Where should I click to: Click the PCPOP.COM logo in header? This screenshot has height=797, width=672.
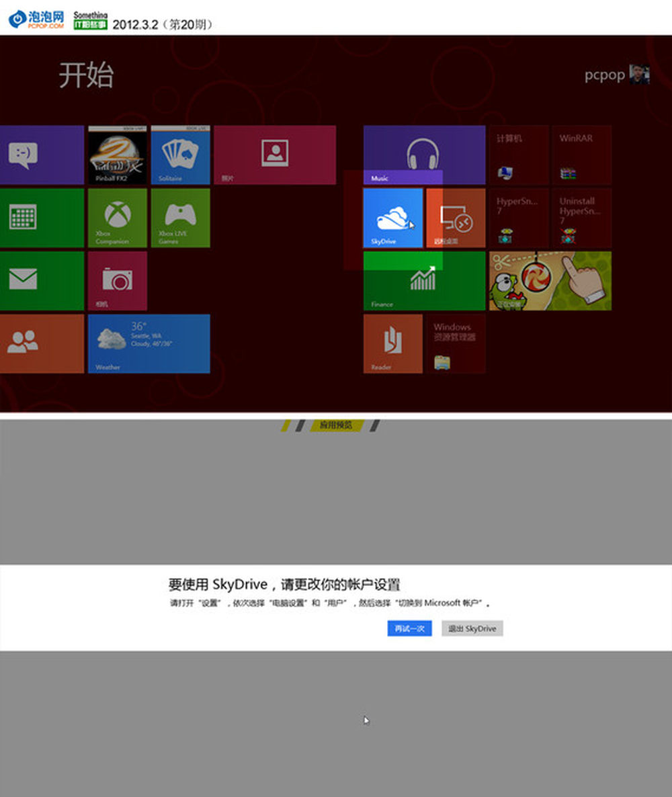coord(36,19)
